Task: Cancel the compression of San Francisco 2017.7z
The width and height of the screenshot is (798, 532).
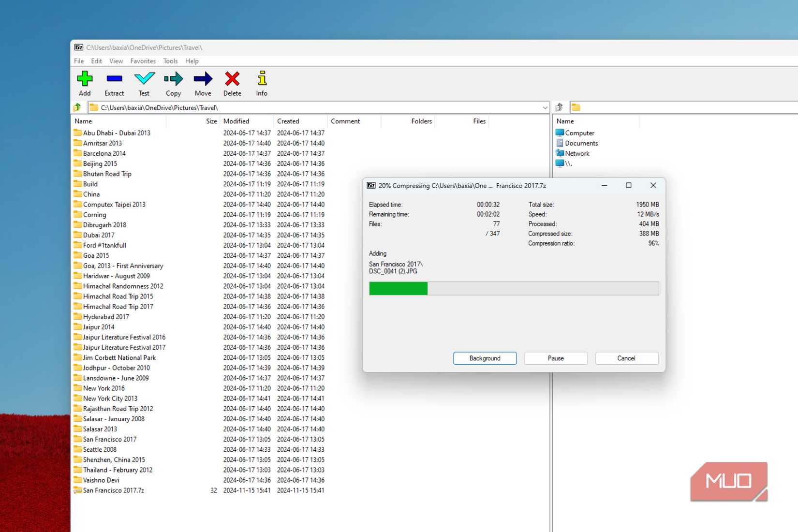Action: (x=626, y=358)
